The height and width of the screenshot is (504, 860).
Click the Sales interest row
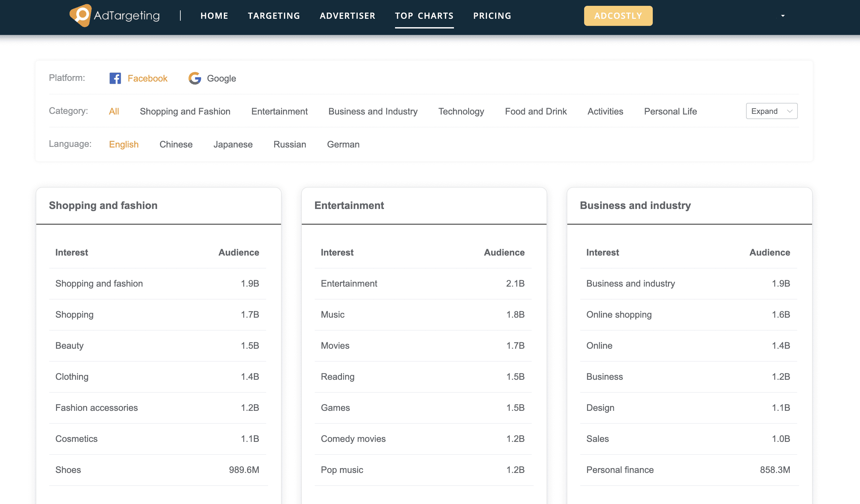pyautogui.click(x=689, y=439)
